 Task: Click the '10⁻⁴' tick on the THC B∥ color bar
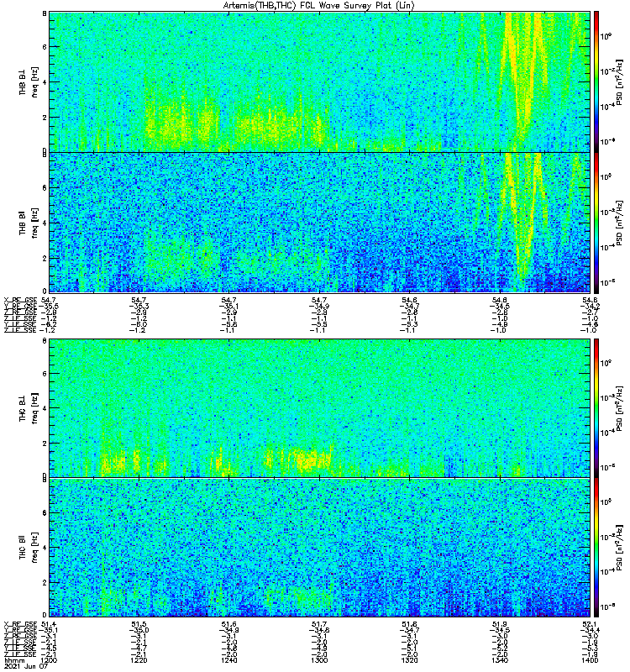click(606, 571)
